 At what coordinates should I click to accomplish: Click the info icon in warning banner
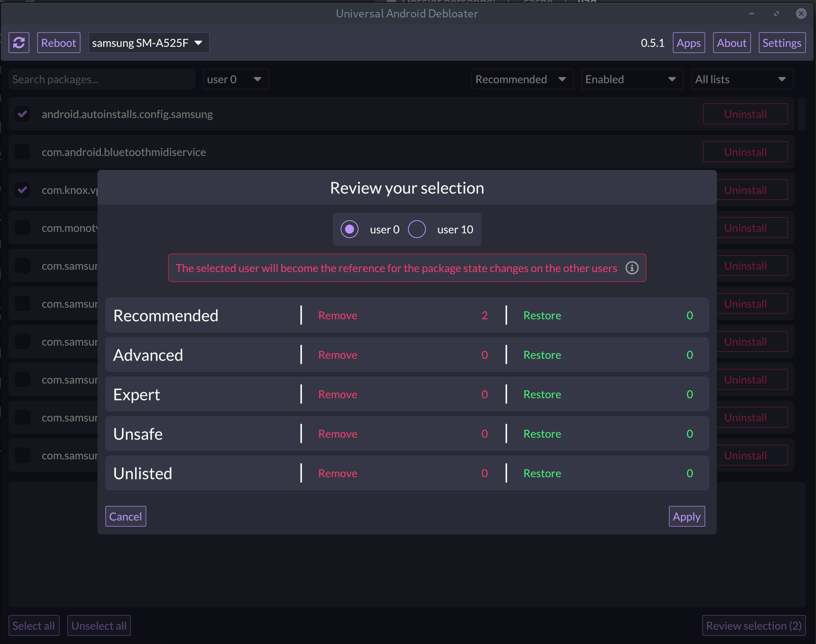(x=632, y=268)
